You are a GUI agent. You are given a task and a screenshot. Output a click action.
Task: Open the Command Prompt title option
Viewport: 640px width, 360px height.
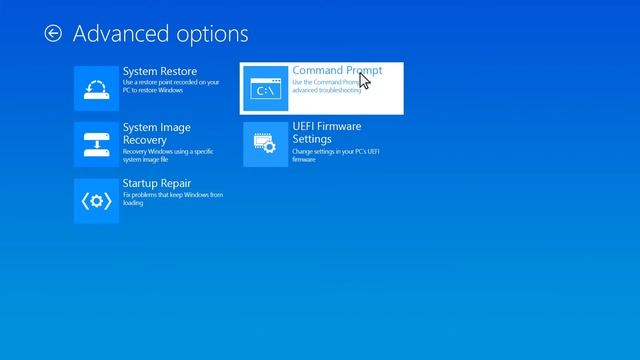point(337,71)
